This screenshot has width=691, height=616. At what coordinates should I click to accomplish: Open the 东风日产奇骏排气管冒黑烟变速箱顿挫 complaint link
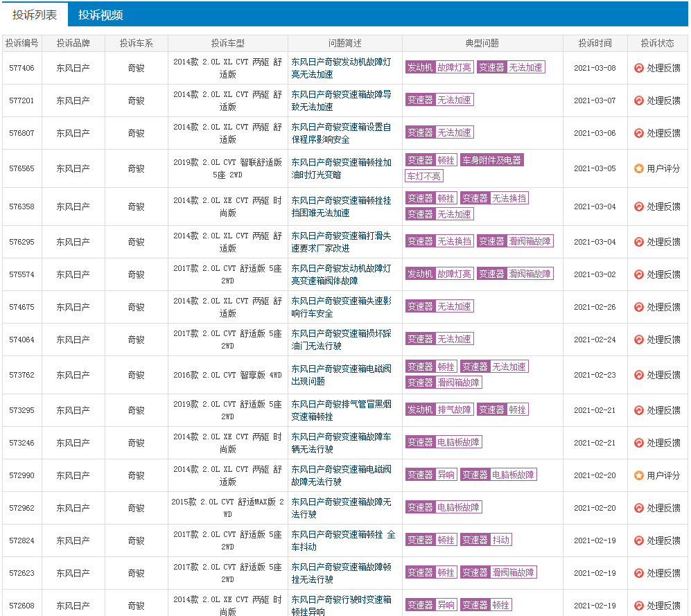[341, 410]
